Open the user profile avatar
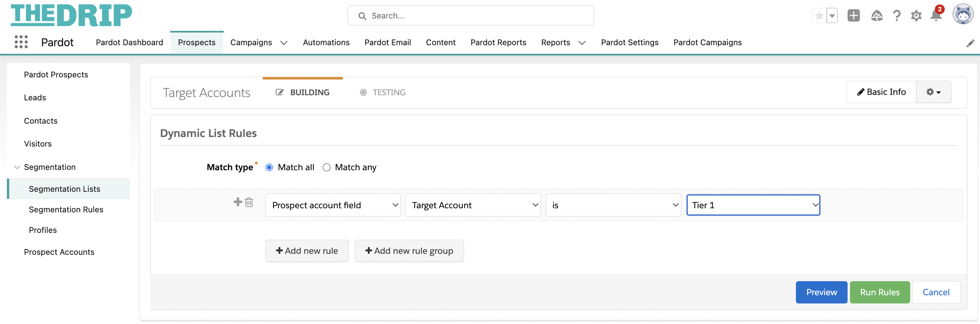This screenshot has width=980, height=324. [963, 14]
